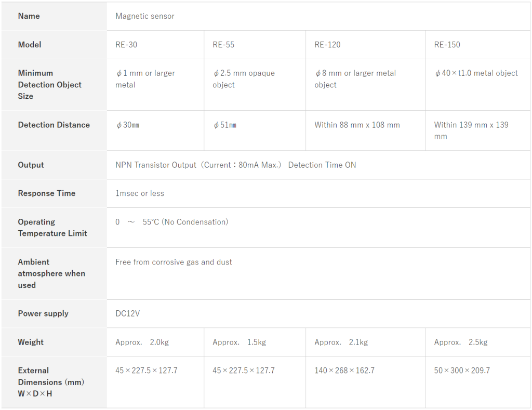The image size is (532, 410).
Task: Select the "Within 139 mm x 139 mm" cell
Action: (471, 130)
